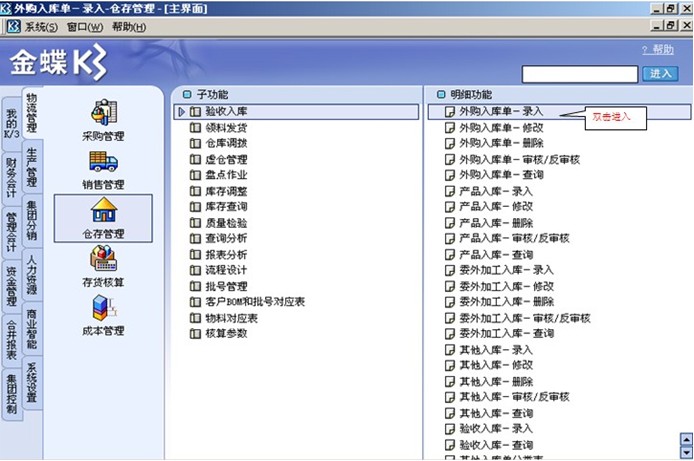Select 验收入库－查询 detail function

click(496, 445)
